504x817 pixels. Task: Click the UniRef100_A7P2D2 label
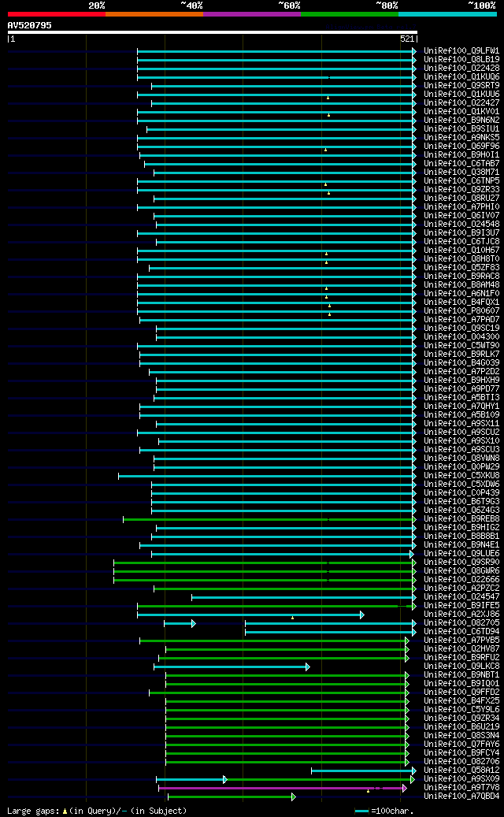tap(461, 372)
